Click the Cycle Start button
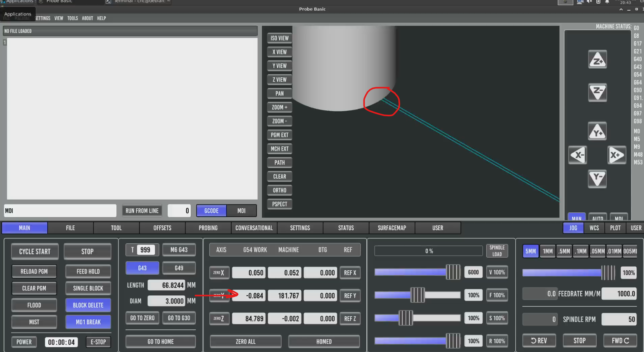 [x=35, y=252]
